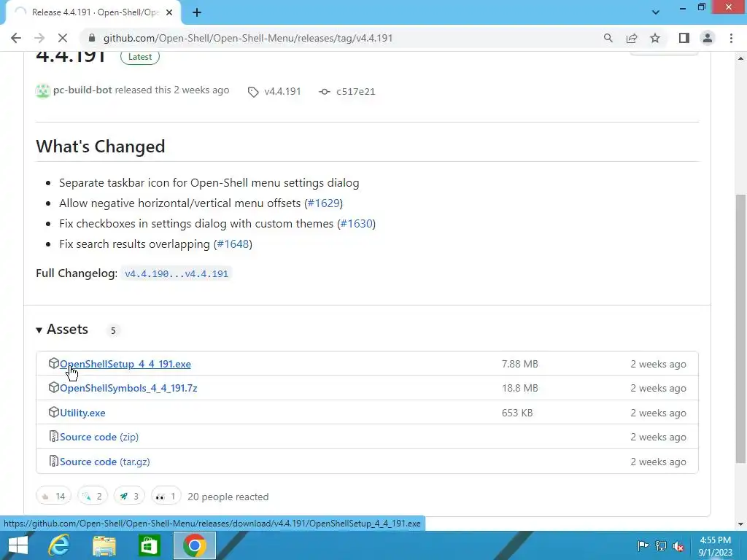Open the Chrome profile avatar

click(x=708, y=38)
